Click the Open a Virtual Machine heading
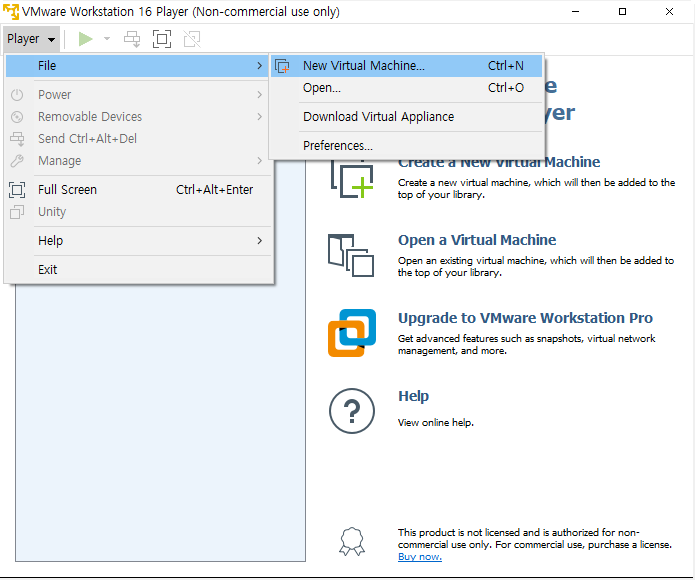Screen dimensions: 700x581 point(477,240)
